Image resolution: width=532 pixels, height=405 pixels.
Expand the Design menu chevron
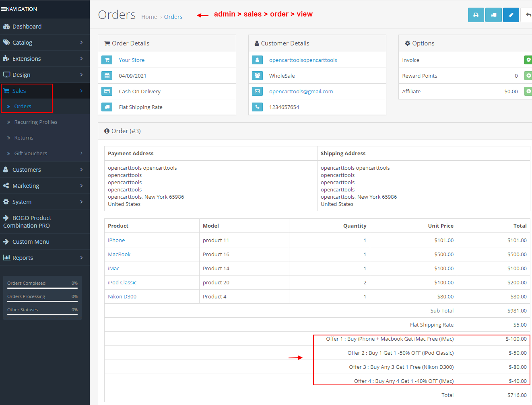coord(81,75)
